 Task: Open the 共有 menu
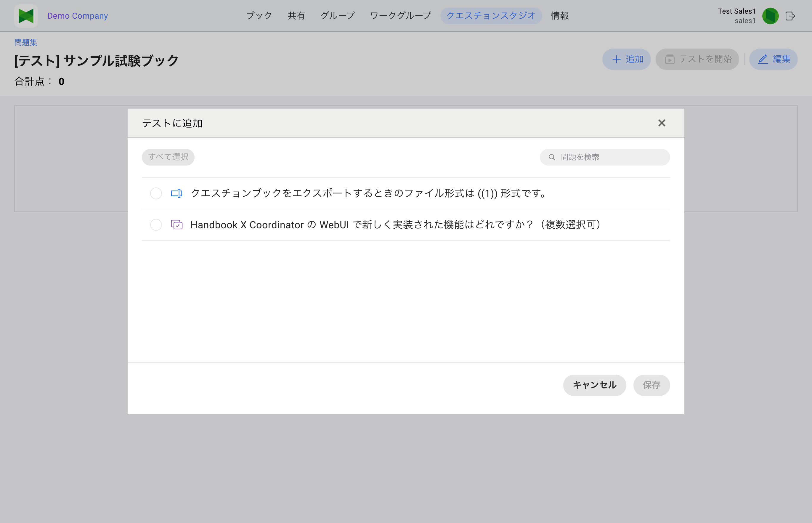coord(296,16)
